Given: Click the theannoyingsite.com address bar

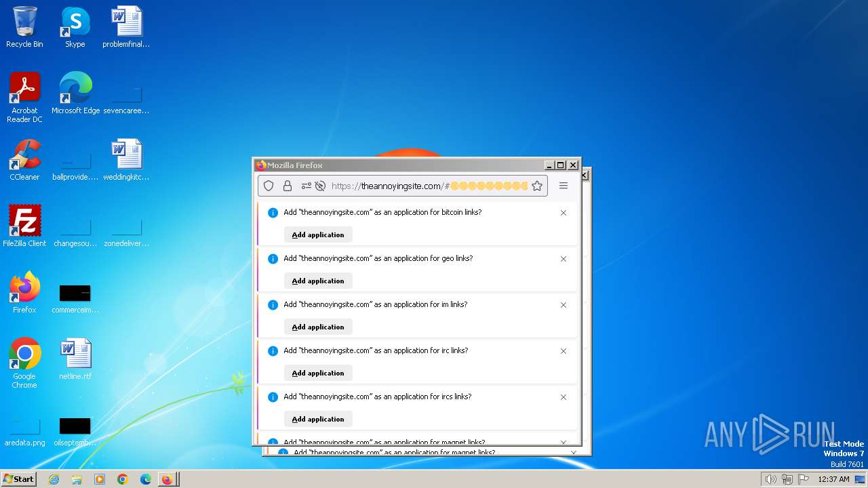Looking at the screenshot, I should tap(402, 186).
